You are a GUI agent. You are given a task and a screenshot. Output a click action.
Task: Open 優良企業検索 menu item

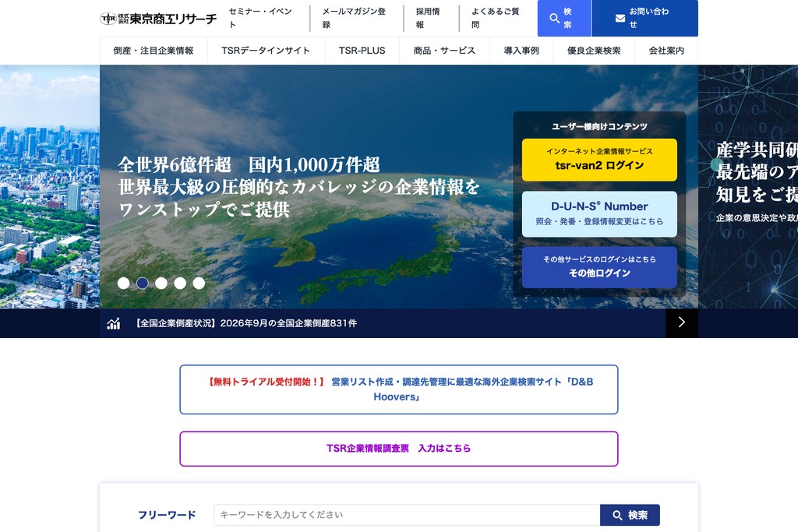click(x=594, y=51)
